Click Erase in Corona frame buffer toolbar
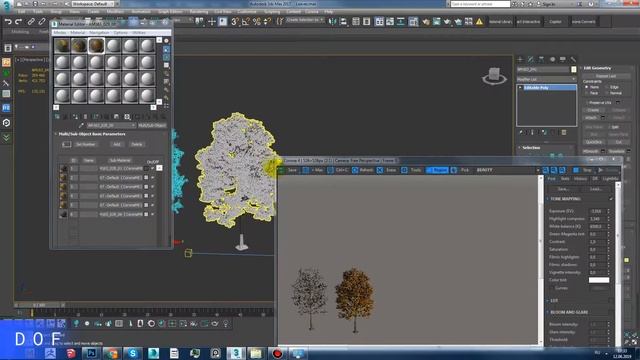The image size is (640, 360). pos(387,170)
